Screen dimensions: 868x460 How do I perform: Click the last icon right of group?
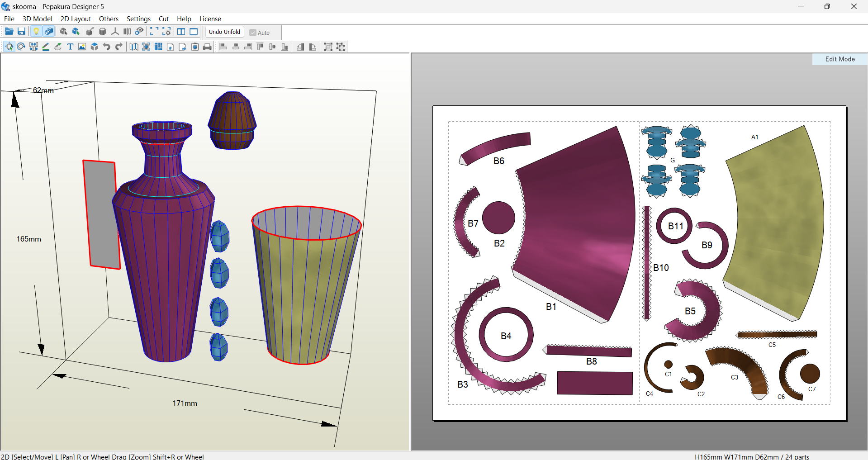tap(341, 47)
